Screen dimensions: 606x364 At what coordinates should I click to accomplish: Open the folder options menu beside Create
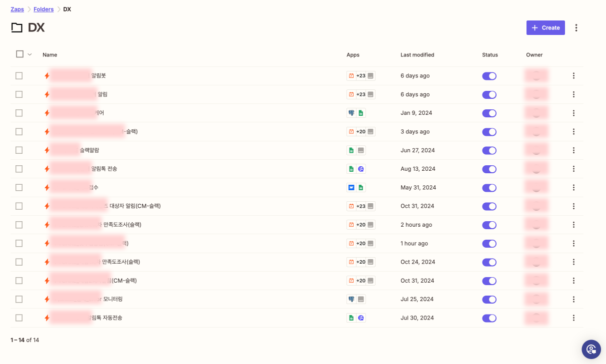click(576, 28)
